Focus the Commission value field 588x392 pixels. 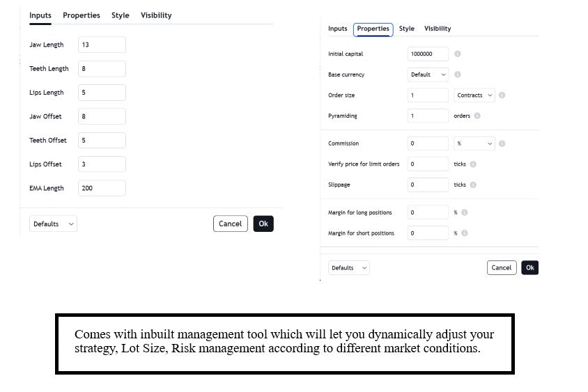(x=428, y=143)
